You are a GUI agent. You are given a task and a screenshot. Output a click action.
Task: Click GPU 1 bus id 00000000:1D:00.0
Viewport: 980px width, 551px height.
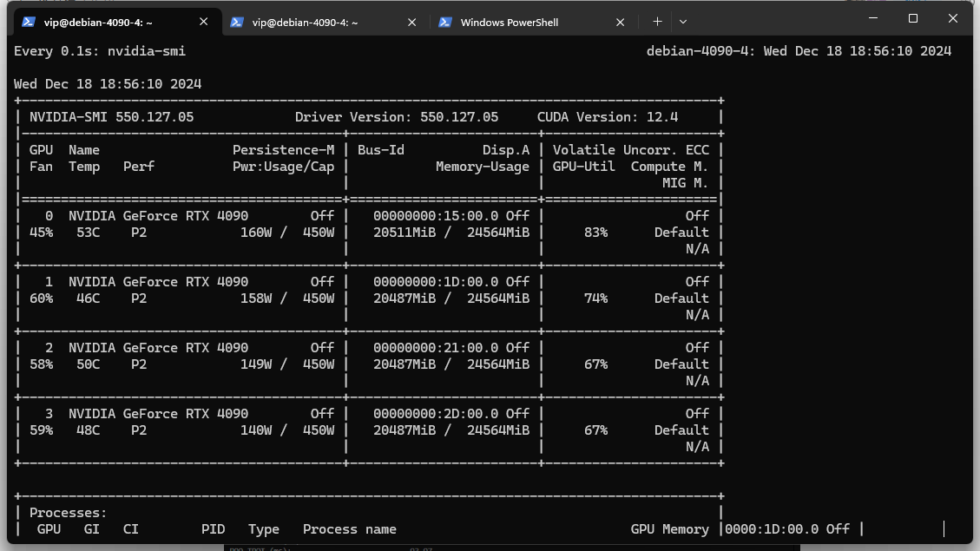436,282
